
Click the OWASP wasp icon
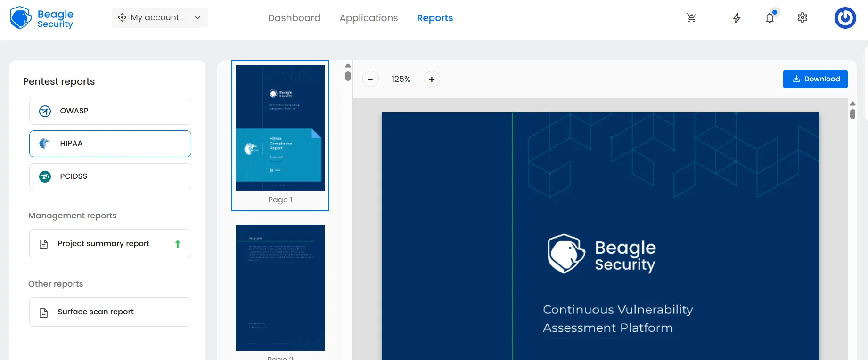pyautogui.click(x=45, y=111)
